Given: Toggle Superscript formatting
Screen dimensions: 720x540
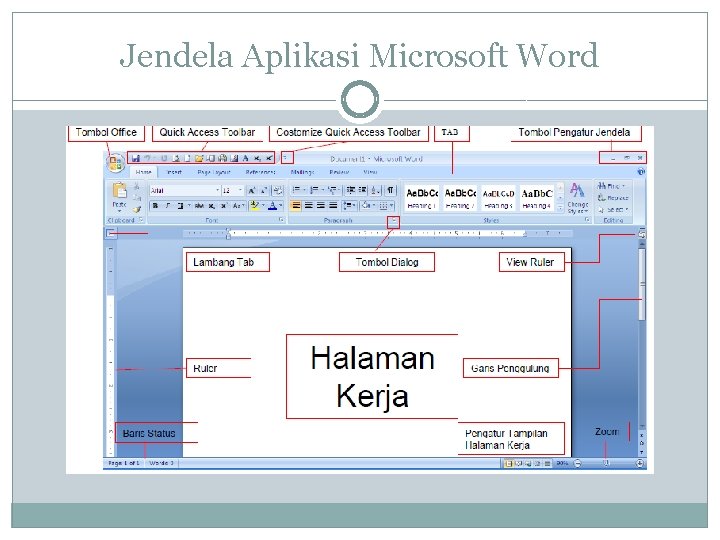Looking at the screenshot, I should (x=224, y=206).
